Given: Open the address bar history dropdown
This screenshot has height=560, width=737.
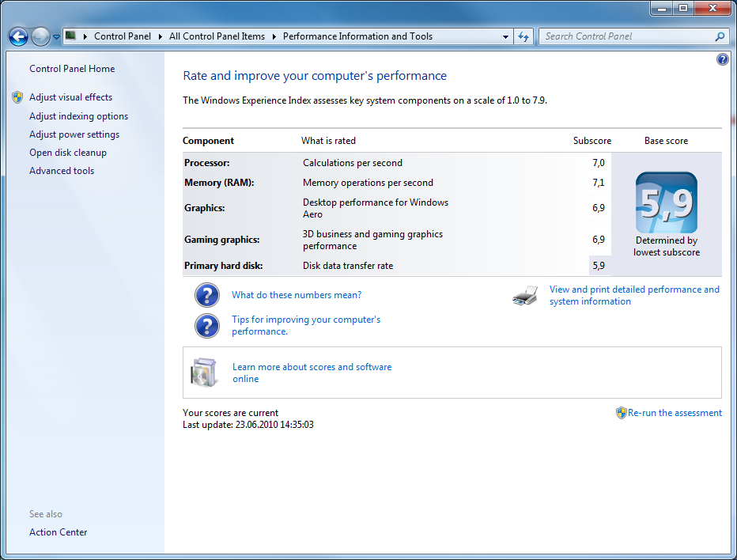Looking at the screenshot, I should (x=505, y=36).
